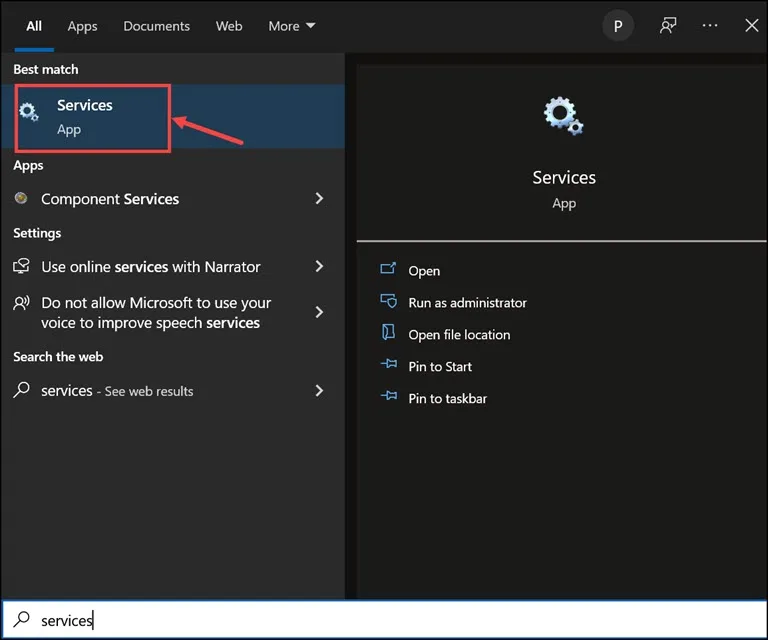This screenshot has width=768, height=640.
Task: Click the Run as administrator shield icon
Action: coord(388,301)
